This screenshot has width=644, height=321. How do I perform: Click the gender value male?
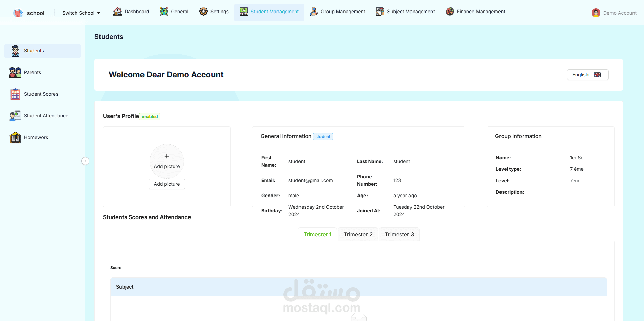pyautogui.click(x=294, y=196)
